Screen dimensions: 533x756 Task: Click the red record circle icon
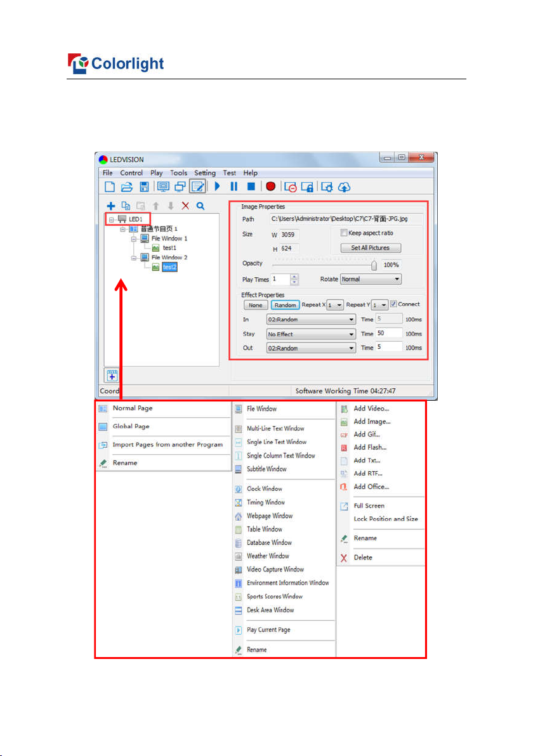(x=270, y=186)
